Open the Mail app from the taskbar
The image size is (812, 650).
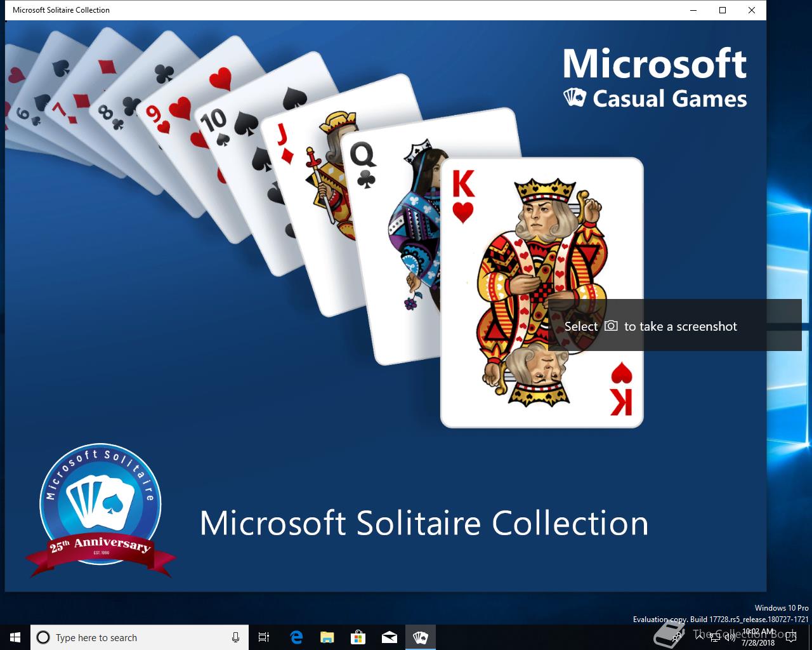[x=390, y=637]
